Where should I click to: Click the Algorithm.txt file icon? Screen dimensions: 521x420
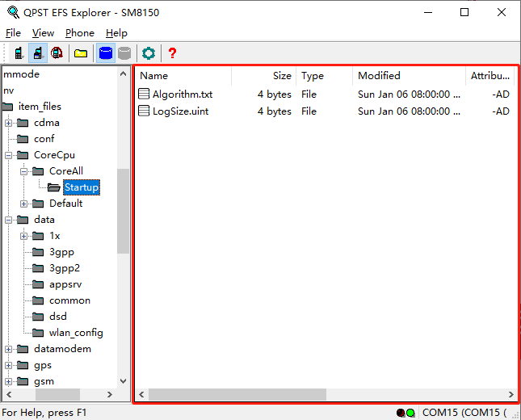click(144, 94)
